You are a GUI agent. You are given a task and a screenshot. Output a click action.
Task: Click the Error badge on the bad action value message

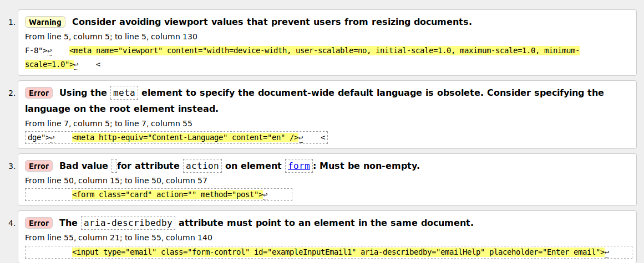pos(39,166)
